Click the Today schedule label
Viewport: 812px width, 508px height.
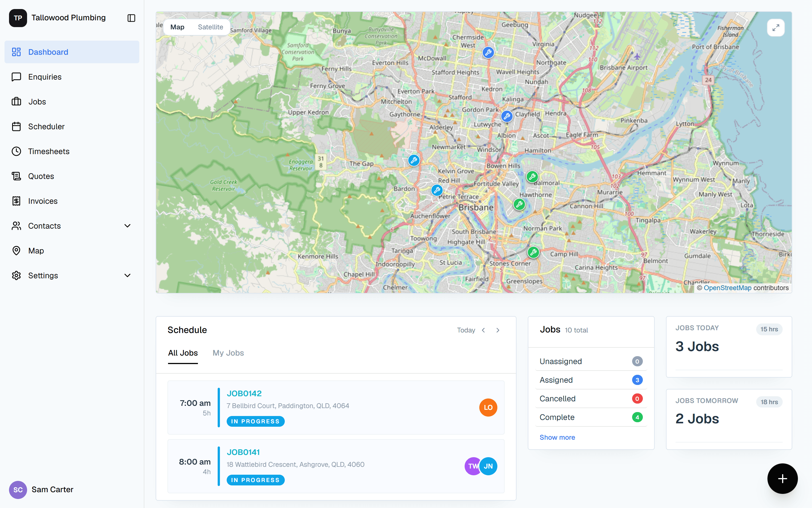(466, 330)
